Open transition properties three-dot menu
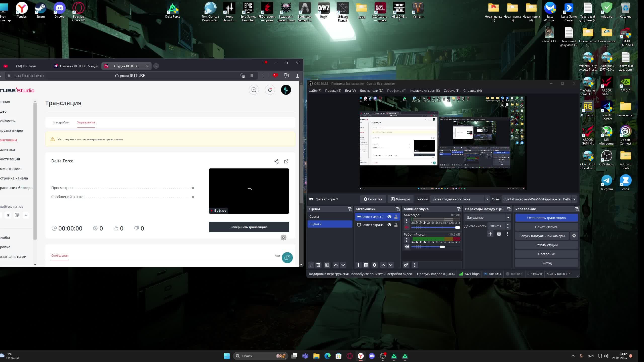Viewport: 644px width, 362px height. [507, 234]
